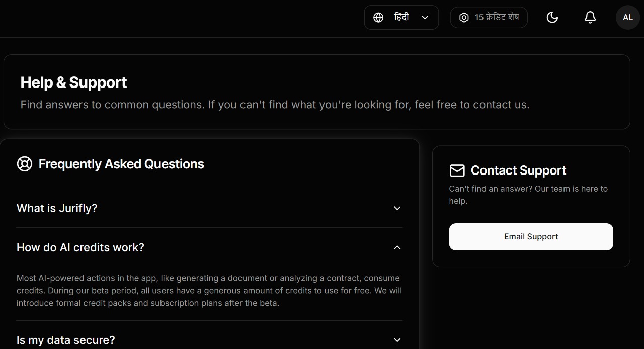Image resolution: width=644 pixels, height=349 pixels.
Task: Click the down chevron for What is Jurifly
Action: [x=397, y=208]
